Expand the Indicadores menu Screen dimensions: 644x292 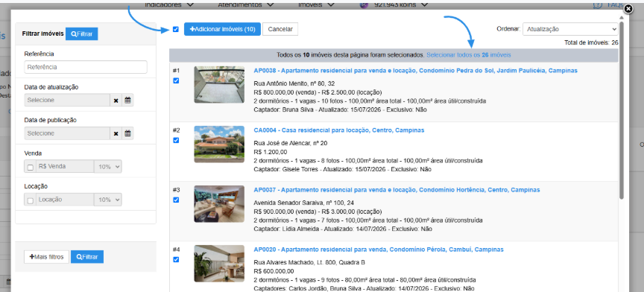168,4
